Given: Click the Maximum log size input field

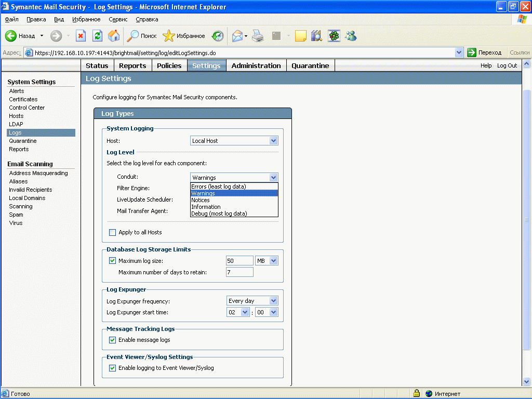Looking at the screenshot, I should pyautogui.click(x=240, y=260).
